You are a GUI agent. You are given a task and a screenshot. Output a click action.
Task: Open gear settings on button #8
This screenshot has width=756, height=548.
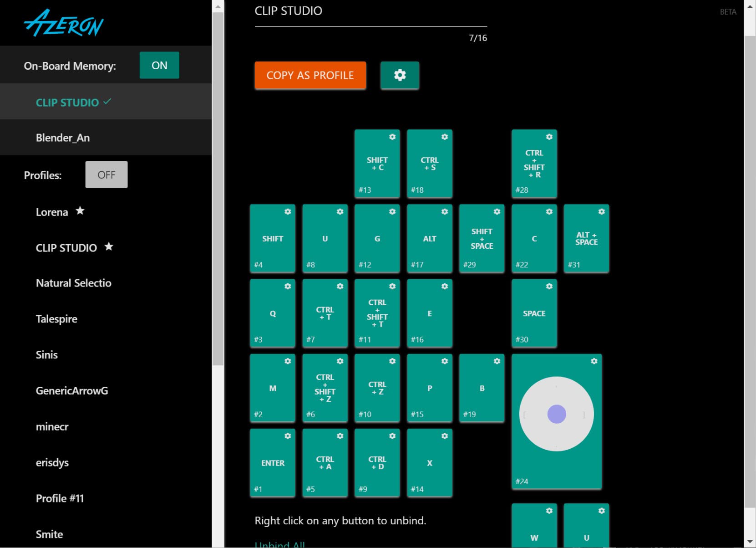340,211
